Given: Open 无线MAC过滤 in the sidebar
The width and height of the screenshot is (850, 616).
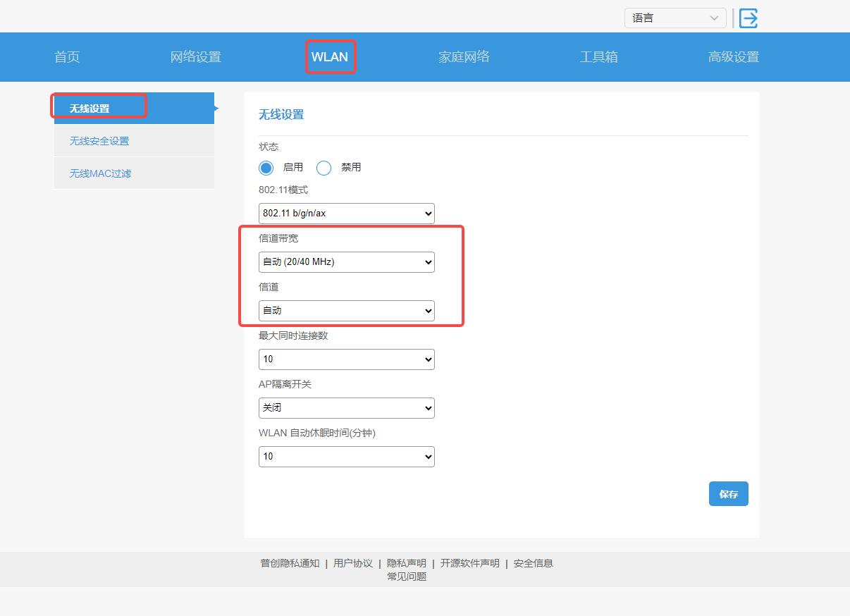Looking at the screenshot, I should pos(100,173).
